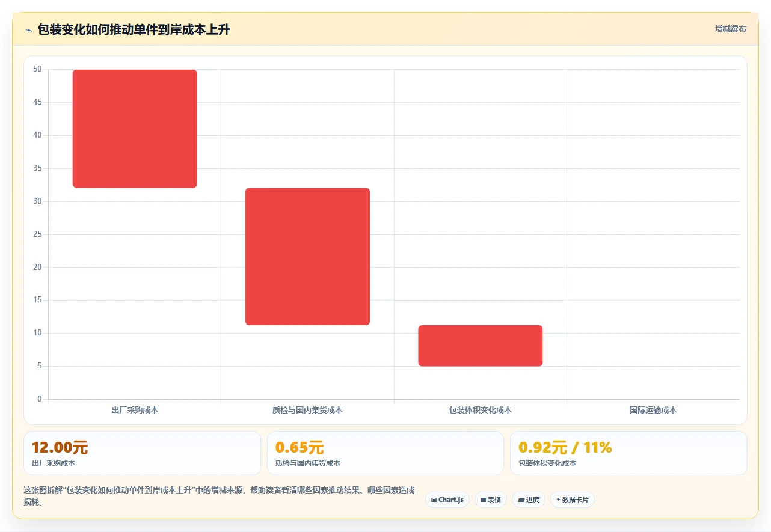Viewport: 771px width, 532px height.
Task: Click the x-axis label 国际运输成本
Action: pyautogui.click(x=653, y=410)
